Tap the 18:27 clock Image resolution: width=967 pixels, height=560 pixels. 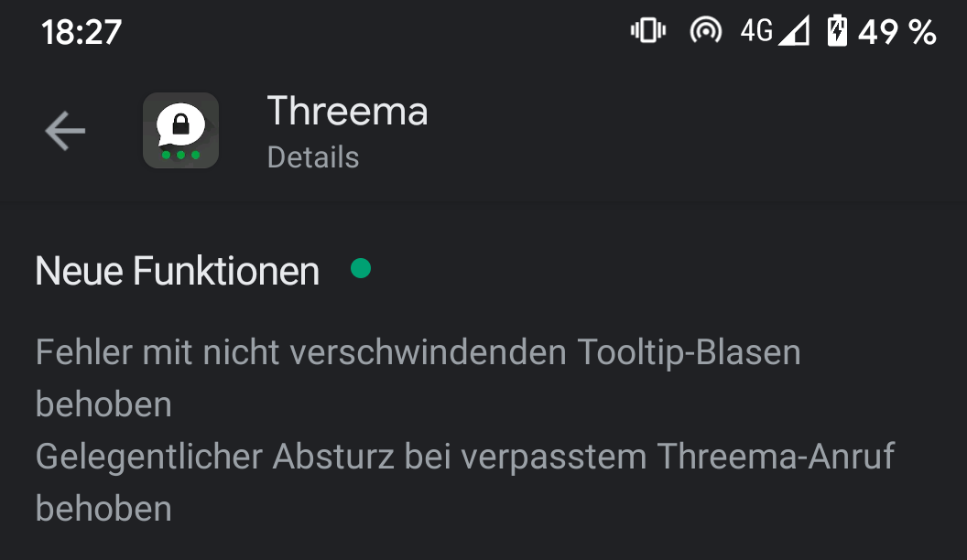click(x=81, y=32)
